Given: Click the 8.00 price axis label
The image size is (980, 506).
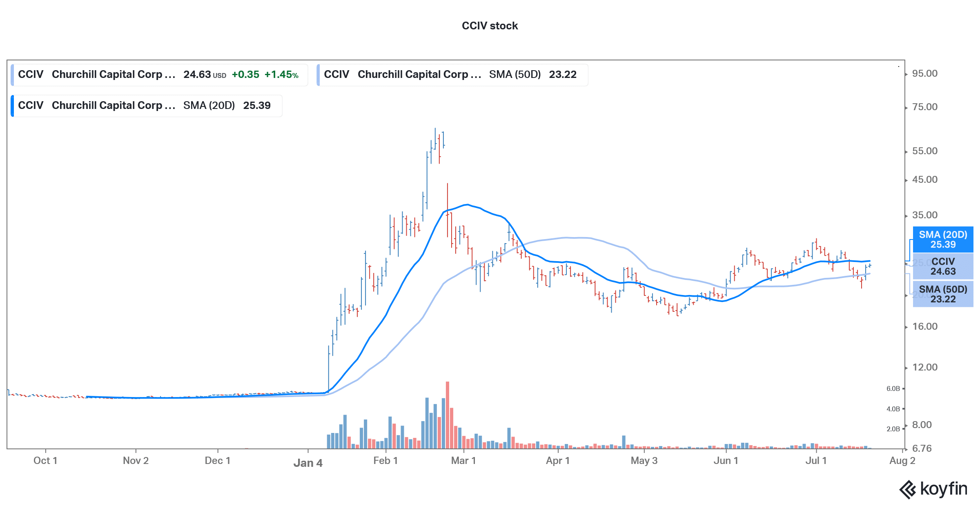Looking at the screenshot, I should pyautogui.click(x=922, y=425).
